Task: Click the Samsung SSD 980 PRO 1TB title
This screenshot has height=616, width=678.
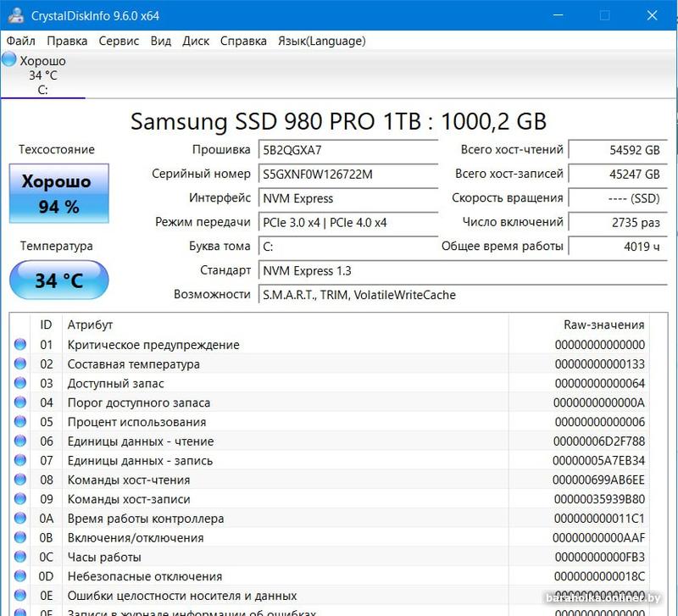Action: 338,121
